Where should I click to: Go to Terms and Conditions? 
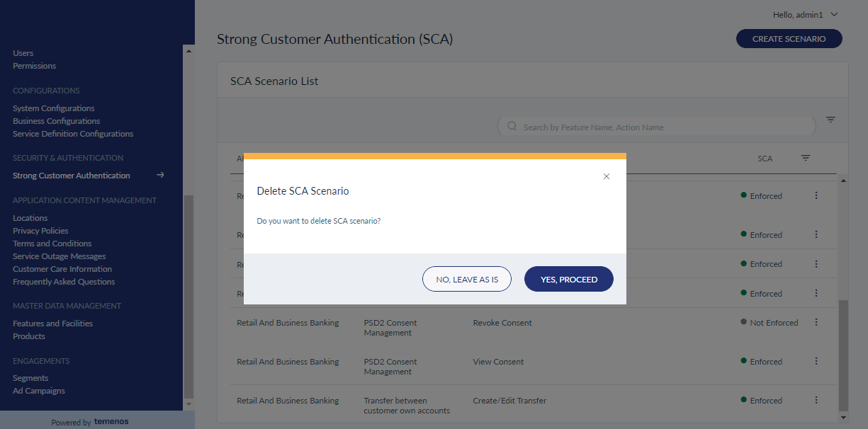pyautogui.click(x=52, y=244)
